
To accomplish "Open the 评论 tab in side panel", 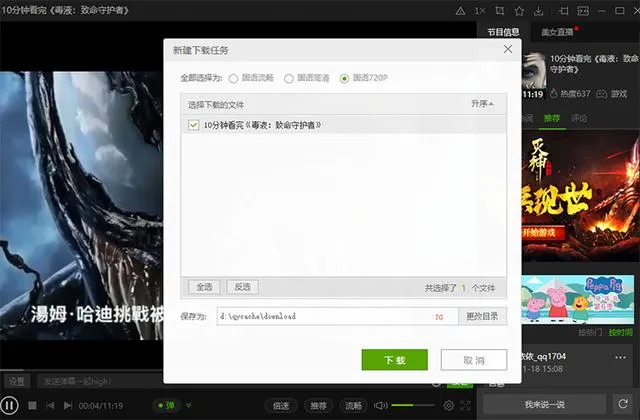I will [x=579, y=118].
